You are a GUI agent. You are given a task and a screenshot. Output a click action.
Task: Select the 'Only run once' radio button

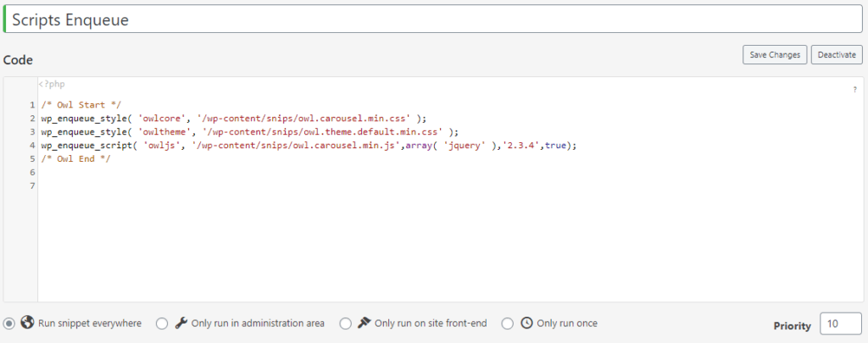(508, 324)
